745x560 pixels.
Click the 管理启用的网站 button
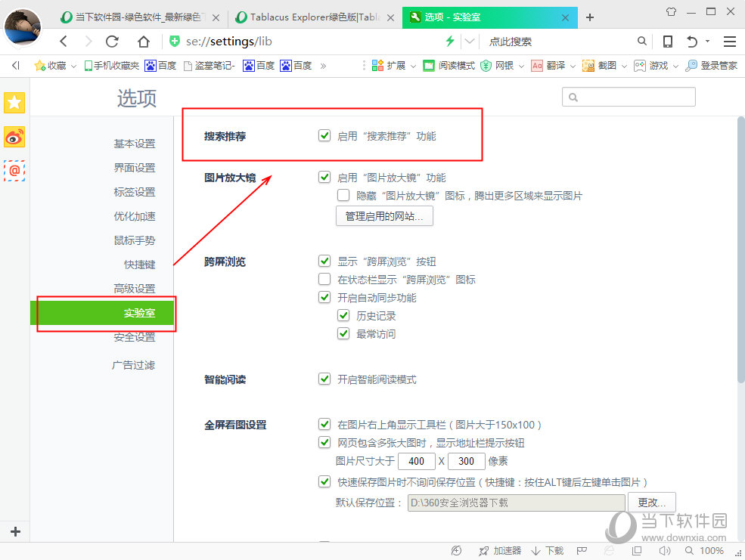tap(384, 215)
